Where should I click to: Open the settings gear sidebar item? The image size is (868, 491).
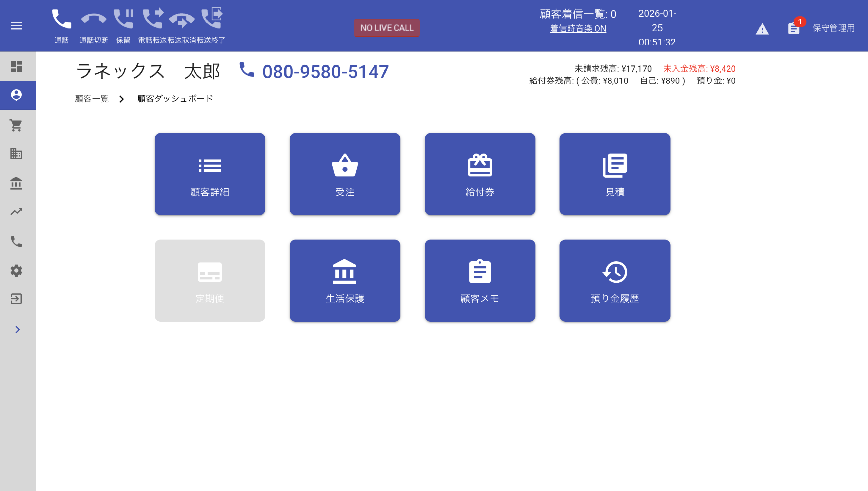(16, 270)
